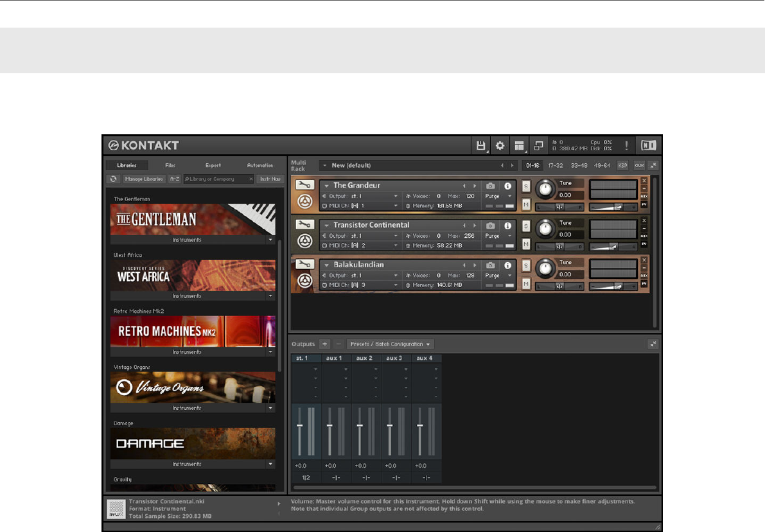765x532 pixels.
Task: Mute The Grandeur instrument
Action: tap(526, 204)
